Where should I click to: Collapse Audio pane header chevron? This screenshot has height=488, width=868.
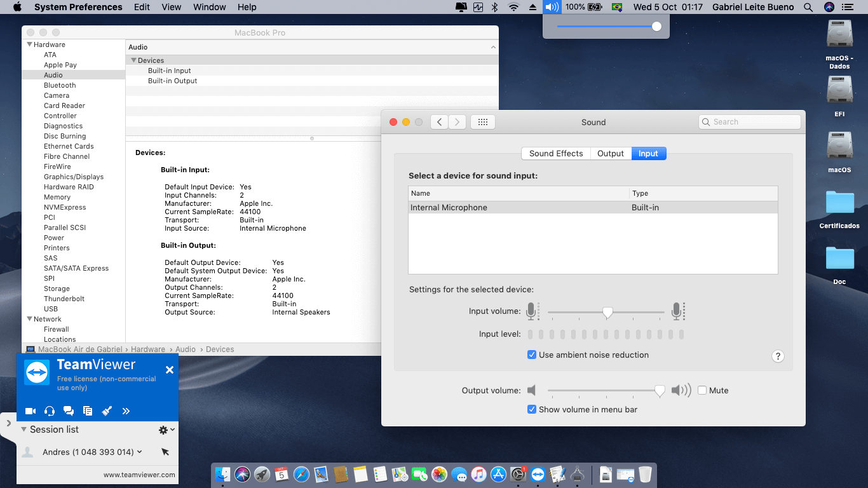pos(493,47)
